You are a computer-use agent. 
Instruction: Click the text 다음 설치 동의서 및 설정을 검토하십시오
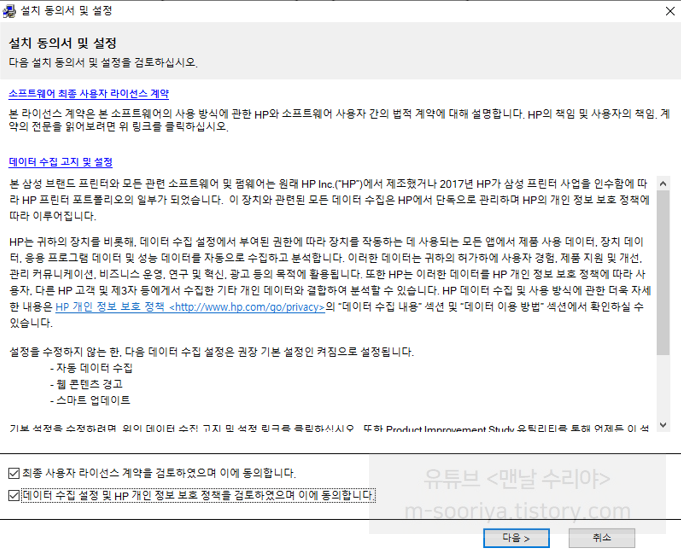click(103, 63)
